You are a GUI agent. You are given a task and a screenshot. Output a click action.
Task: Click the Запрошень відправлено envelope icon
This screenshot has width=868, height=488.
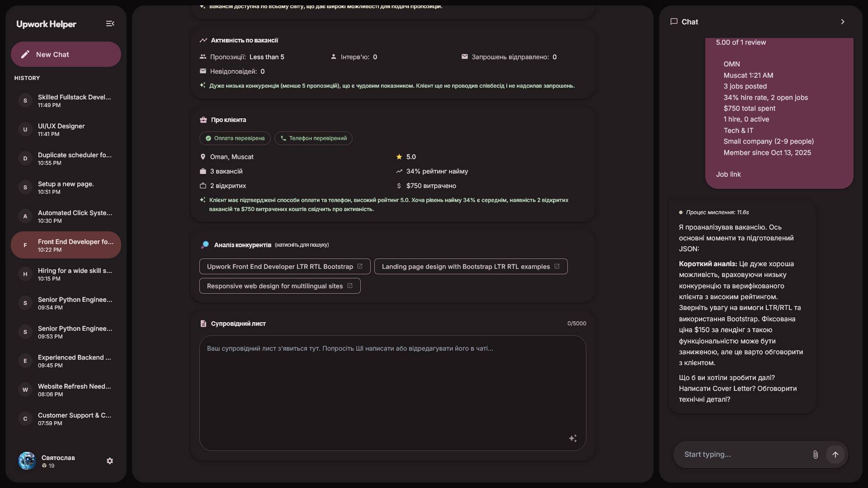[x=464, y=56]
